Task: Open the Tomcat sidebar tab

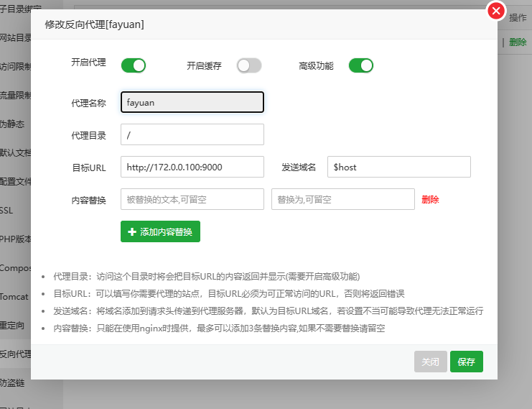Action: (x=16, y=297)
